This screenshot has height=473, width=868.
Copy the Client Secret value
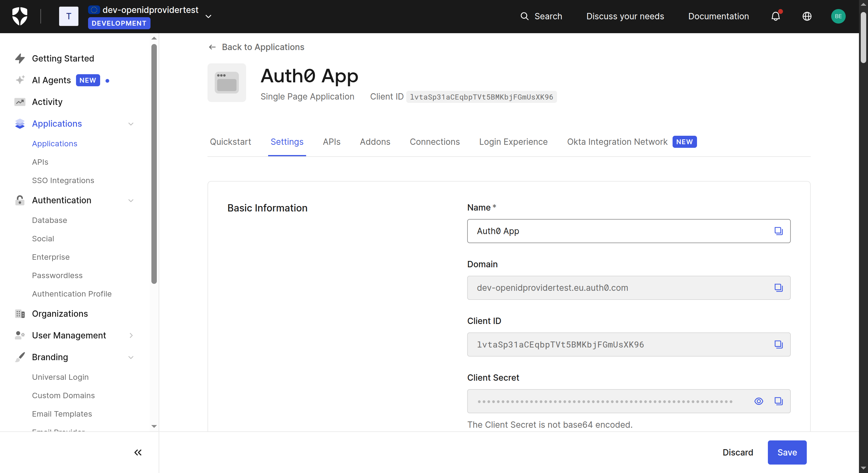pyautogui.click(x=778, y=401)
